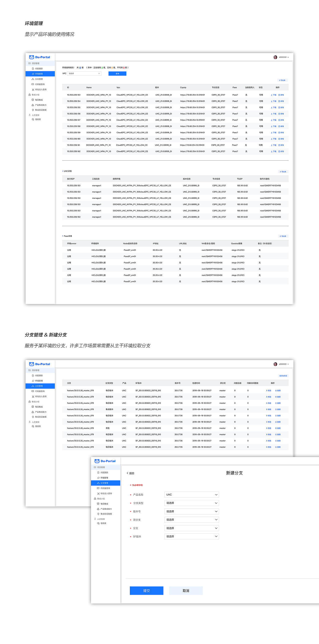
Task: Click 修改 edit icon in the 集成版本 branch row
Action: click(267, 409)
